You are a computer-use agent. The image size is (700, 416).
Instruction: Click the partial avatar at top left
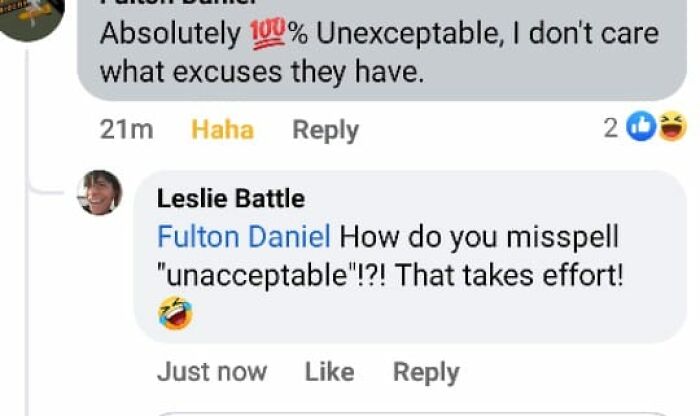tap(30, 15)
